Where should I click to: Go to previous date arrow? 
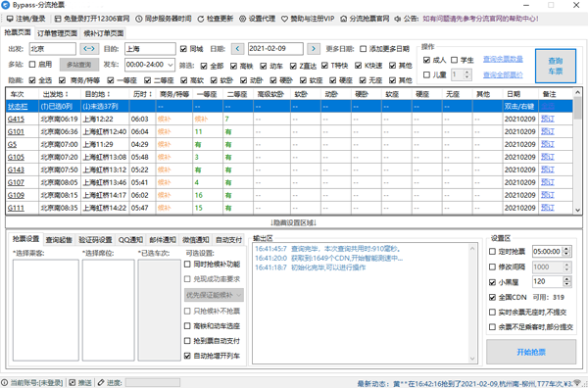(x=237, y=49)
